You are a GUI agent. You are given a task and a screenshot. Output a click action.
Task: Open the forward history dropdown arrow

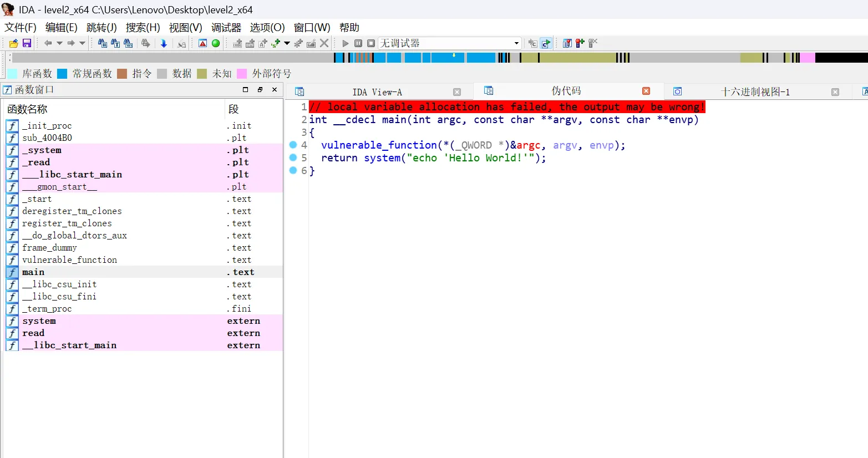(82, 43)
